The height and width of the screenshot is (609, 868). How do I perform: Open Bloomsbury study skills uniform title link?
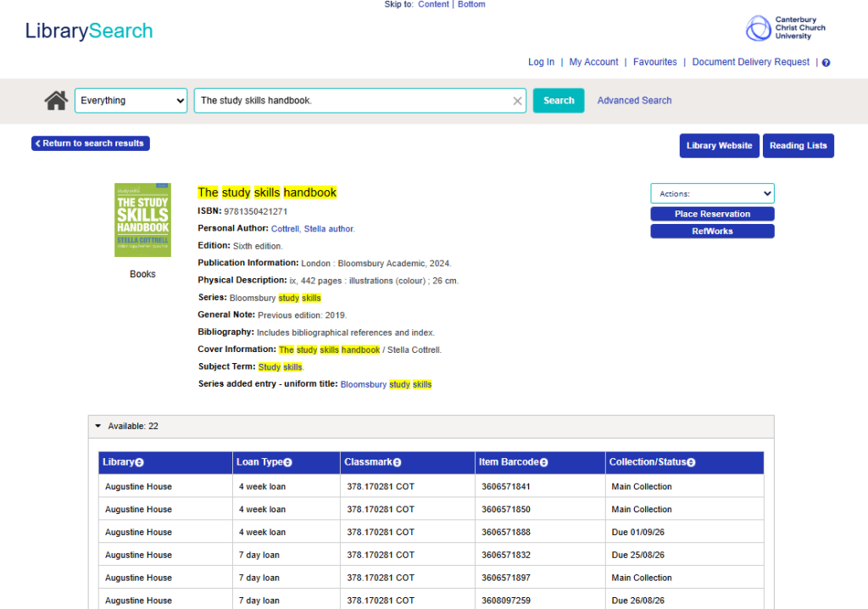pyautogui.click(x=386, y=384)
